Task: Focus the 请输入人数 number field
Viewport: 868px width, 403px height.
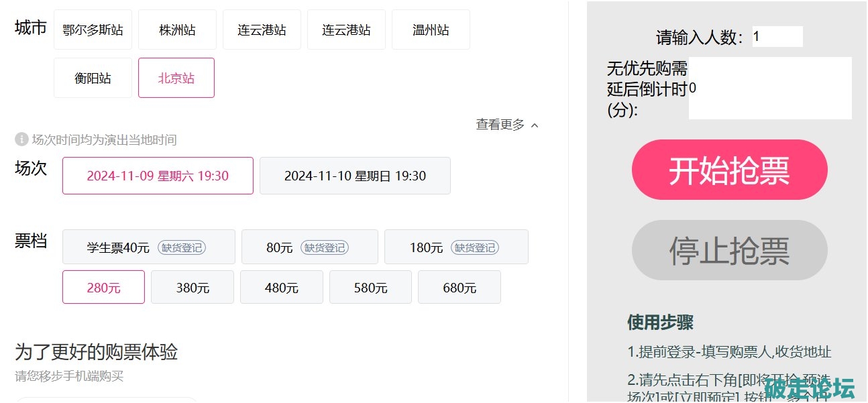Action: [777, 36]
